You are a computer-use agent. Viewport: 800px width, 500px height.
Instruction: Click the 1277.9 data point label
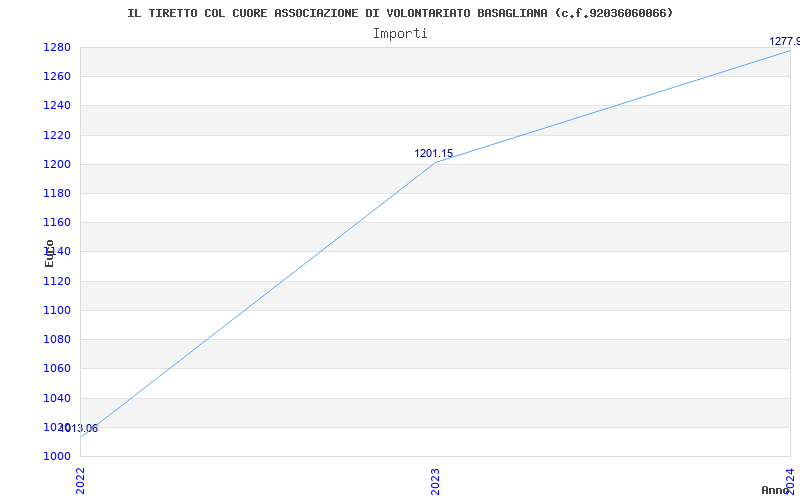785,41
